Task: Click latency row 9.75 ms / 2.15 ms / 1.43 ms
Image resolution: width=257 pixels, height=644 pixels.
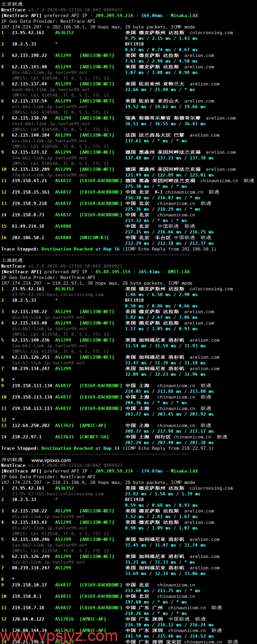Action: pyautogui.click(x=161, y=38)
